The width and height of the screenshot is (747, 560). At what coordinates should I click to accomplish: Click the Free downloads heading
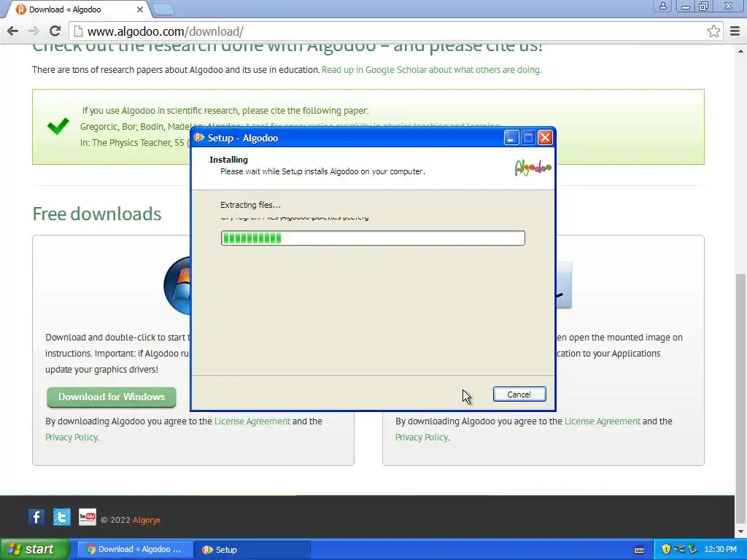pos(97,214)
